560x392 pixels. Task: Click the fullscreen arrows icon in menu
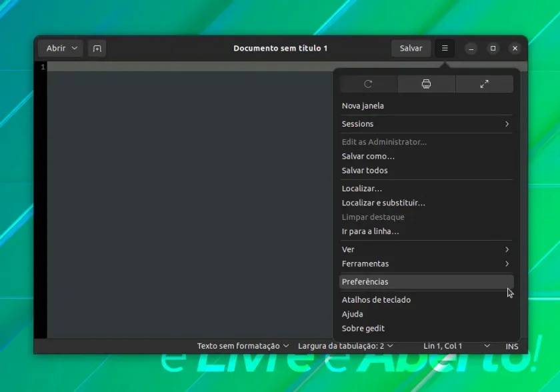click(x=484, y=84)
